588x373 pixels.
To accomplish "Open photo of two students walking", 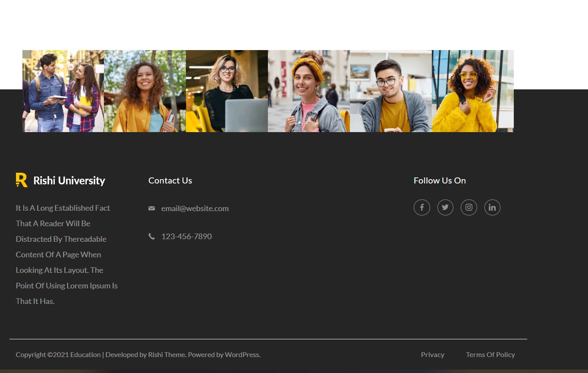I will tap(63, 91).
